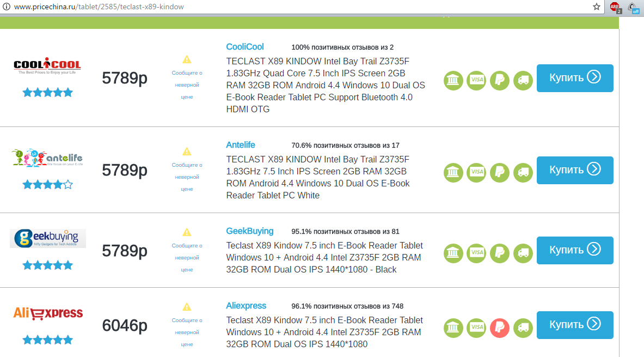Buy from GeekBuying with Купить button
This screenshot has height=357, width=644.
[575, 250]
